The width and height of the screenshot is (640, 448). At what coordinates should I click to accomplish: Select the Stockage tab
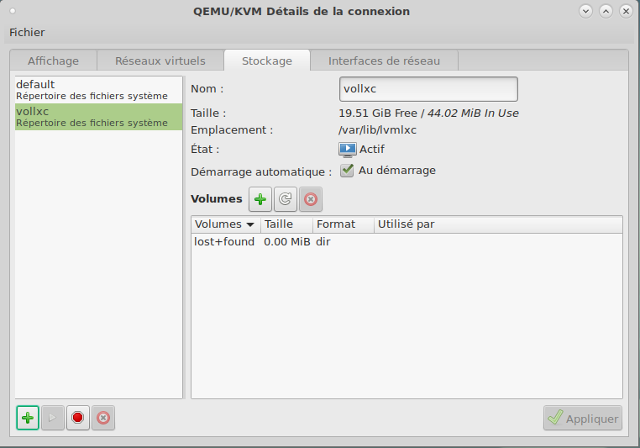pyautogui.click(x=267, y=61)
